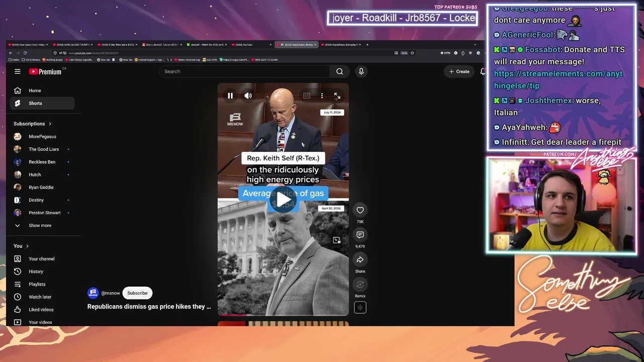Open the streamelements tip link in chat
This screenshot has height=362, width=644.
click(558, 79)
